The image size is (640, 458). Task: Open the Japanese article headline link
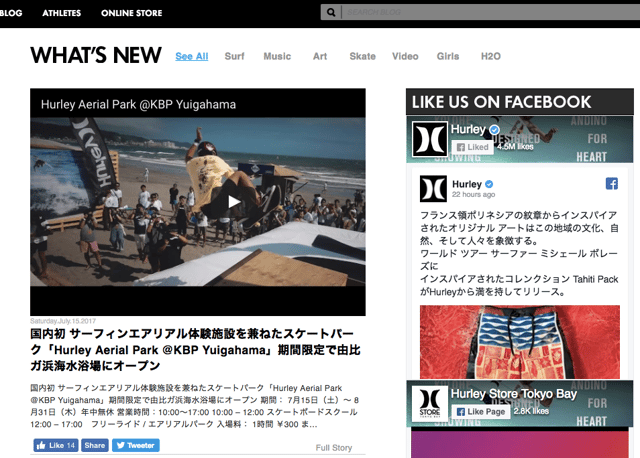[196, 350]
